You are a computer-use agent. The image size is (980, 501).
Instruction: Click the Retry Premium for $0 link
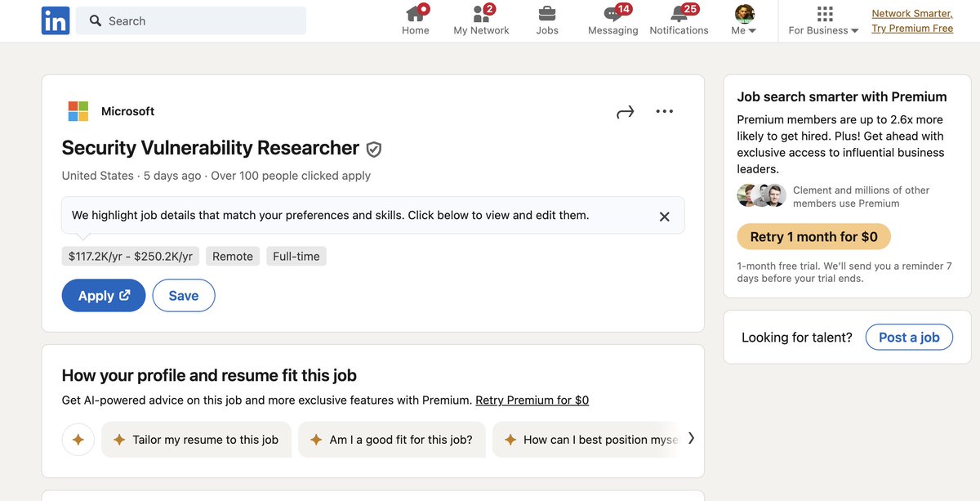[x=532, y=400]
